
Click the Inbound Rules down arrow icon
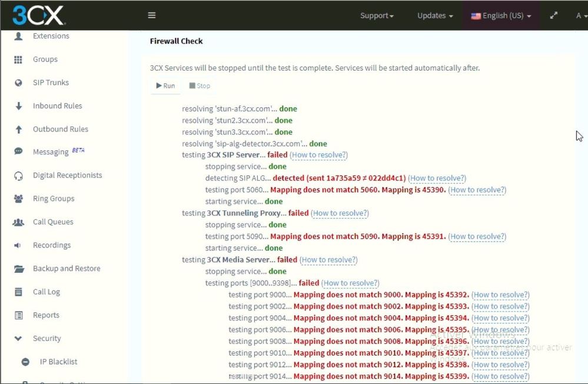point(18,106)
